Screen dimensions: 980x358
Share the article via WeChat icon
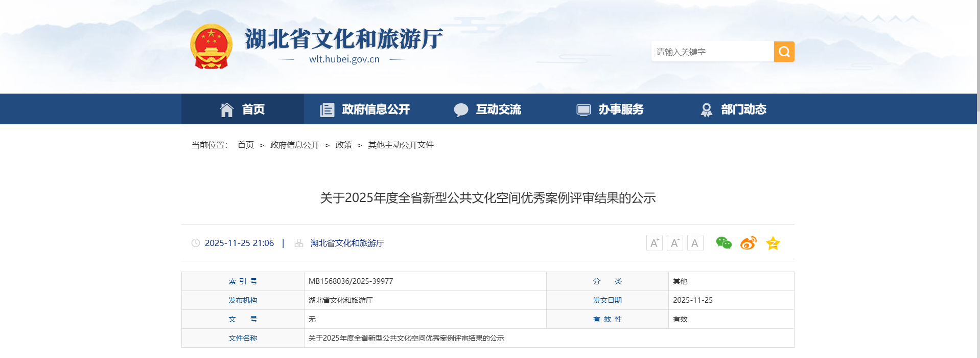click(x=724, y=243)
